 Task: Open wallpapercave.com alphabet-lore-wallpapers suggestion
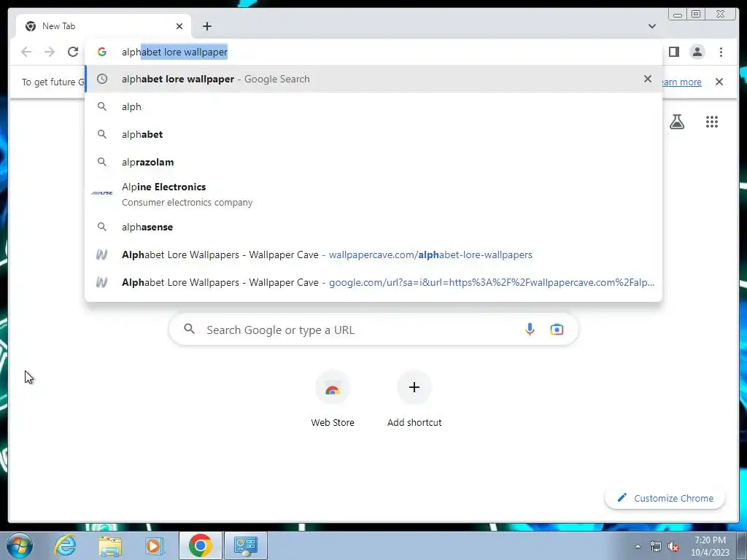pos(373,254)
